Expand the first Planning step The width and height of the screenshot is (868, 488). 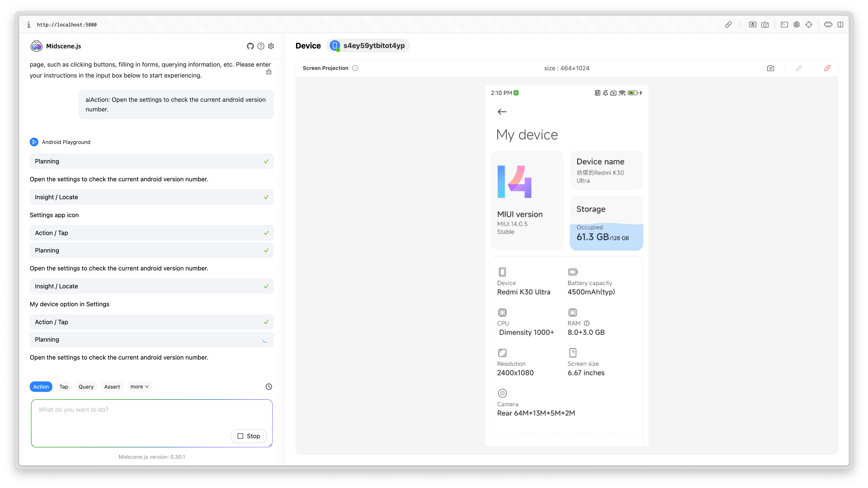coord(152,161)
